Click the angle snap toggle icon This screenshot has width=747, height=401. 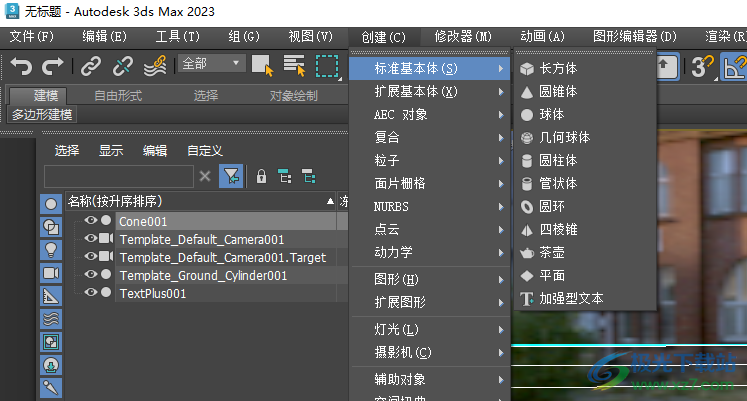735,67
